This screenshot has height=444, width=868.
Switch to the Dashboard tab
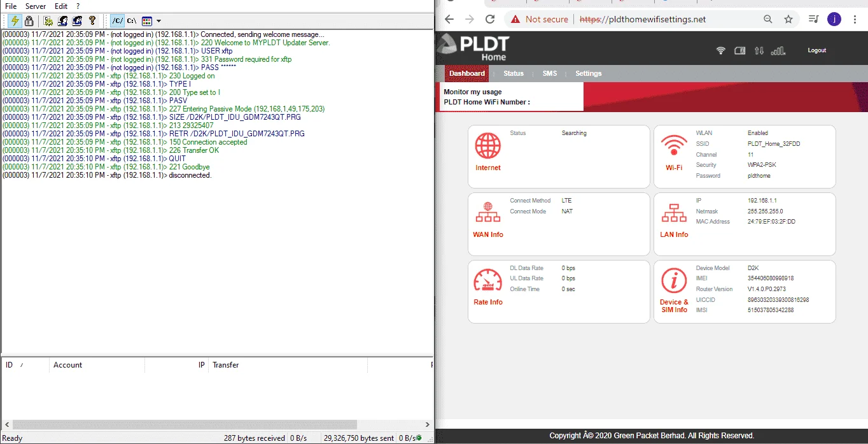pyautogui.click(x=467, y=73)
